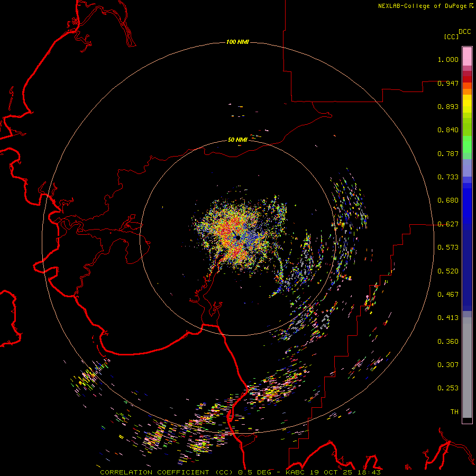Click the 0.413 color scale value
Image resolution: width=476 pixels, height=476 pixels.
(448, 318)
